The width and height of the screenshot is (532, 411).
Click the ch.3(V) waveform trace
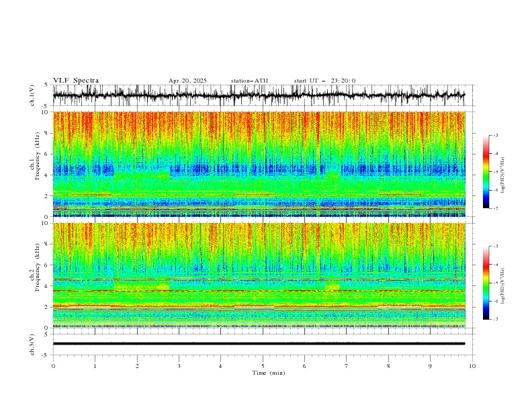pyautogui.click(x=259, y=344)
